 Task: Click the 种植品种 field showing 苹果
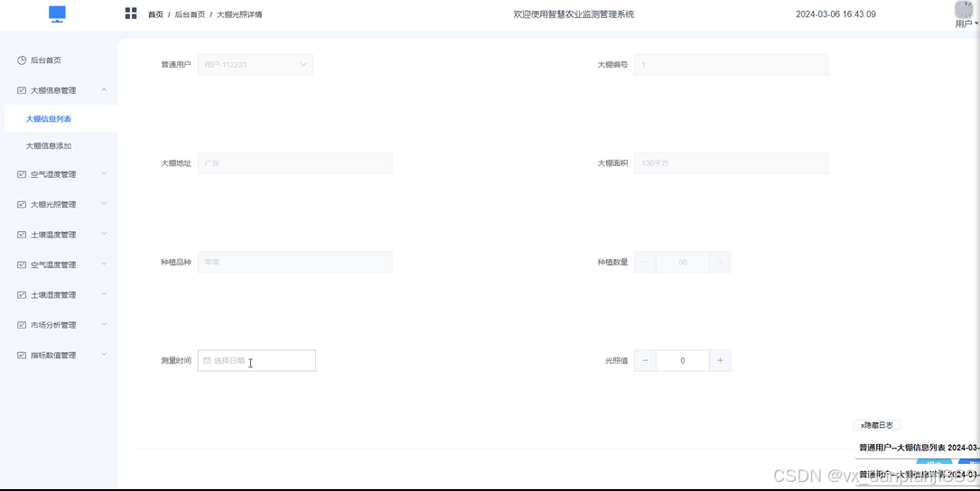(295, 262)
